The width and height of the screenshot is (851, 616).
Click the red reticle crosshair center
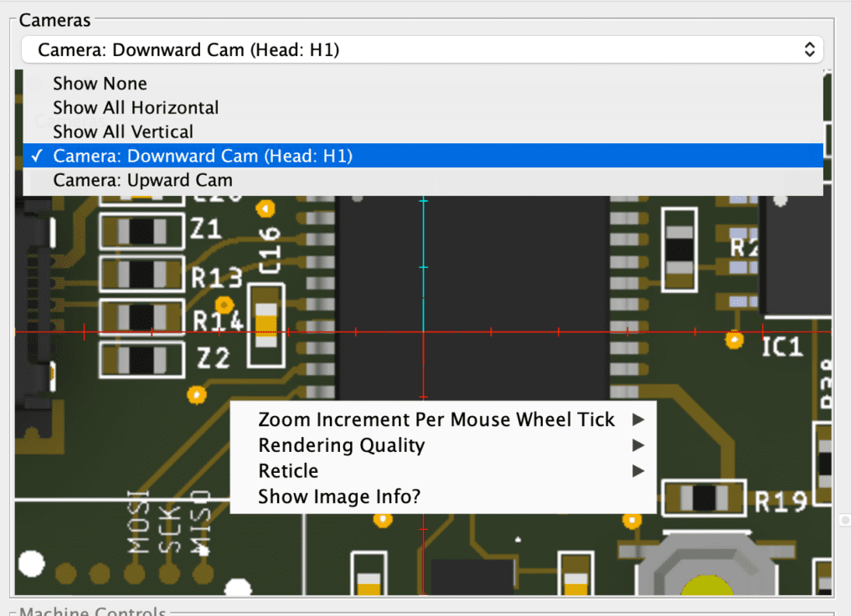(423, 332)
